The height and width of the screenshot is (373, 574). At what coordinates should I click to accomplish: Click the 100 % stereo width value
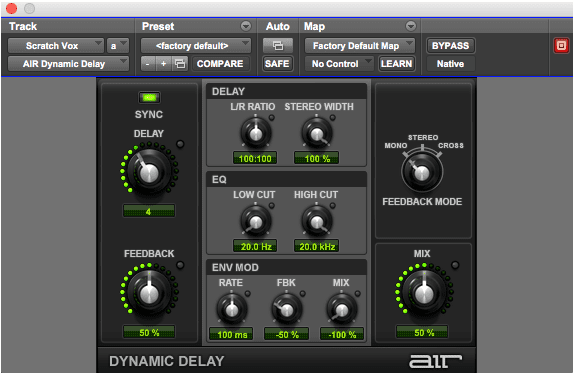(x=317, y=158)
